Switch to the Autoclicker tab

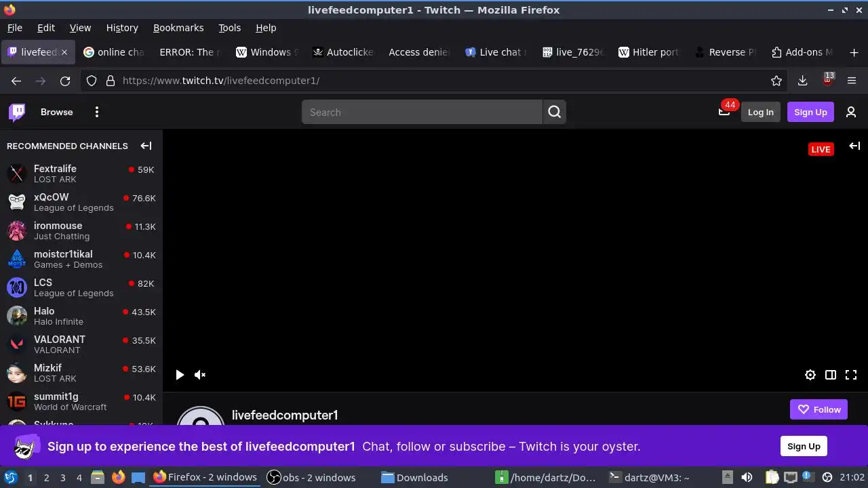click(344, 52)
